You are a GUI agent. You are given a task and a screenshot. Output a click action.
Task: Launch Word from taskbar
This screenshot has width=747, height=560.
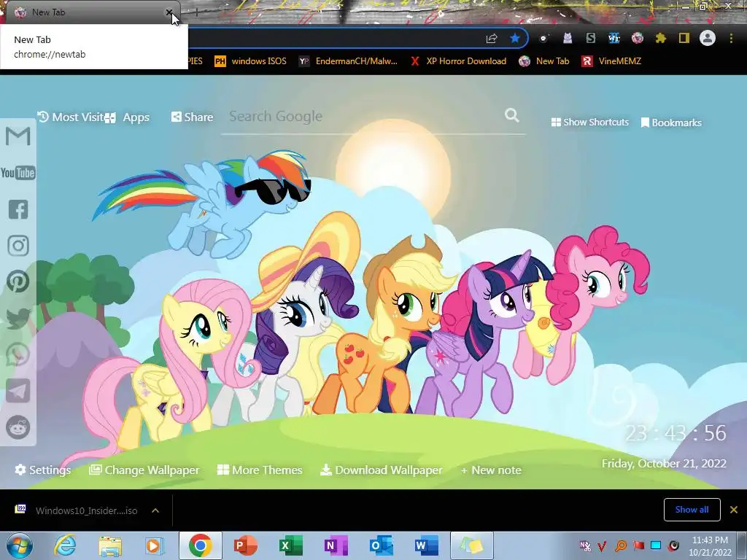426,545
